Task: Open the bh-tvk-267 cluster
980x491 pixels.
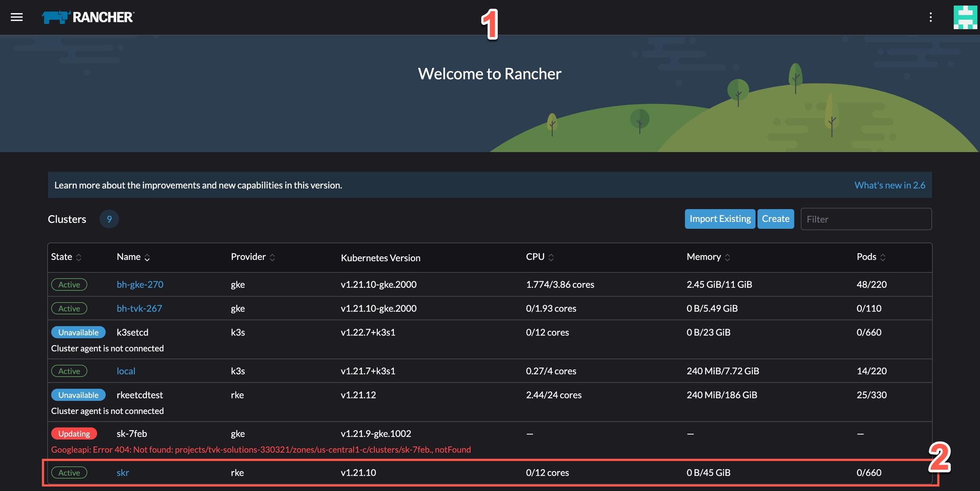Action: (x=139, y=308)
